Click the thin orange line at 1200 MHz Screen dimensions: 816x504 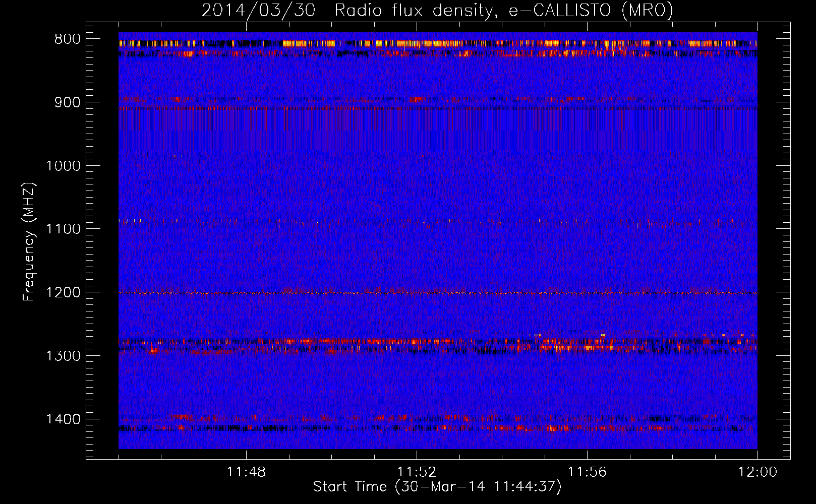438,293
